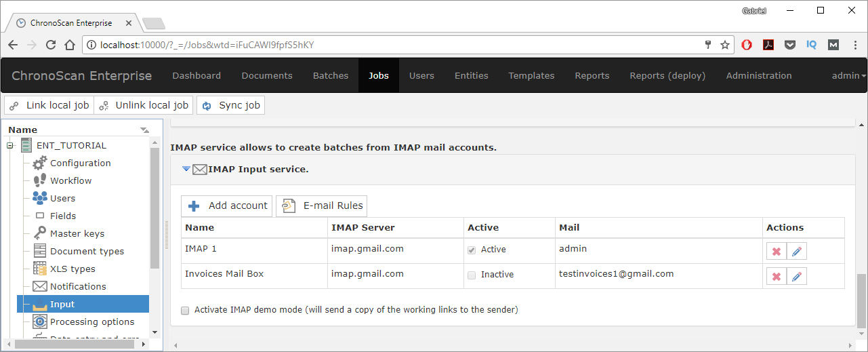Click the Input tray icon in tree
The height and width of the screenshot is (352, 868).
pos(40,304)
